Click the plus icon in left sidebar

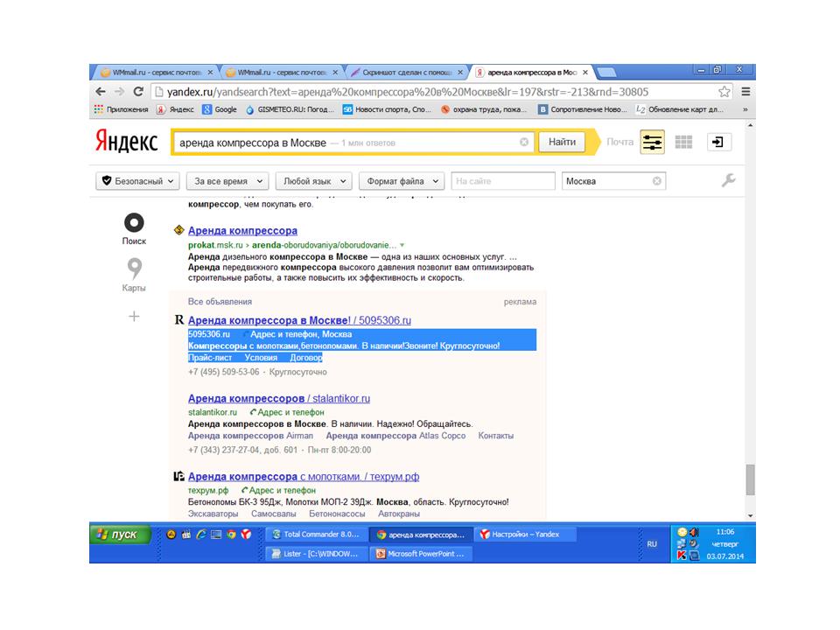tap(134, 317)
